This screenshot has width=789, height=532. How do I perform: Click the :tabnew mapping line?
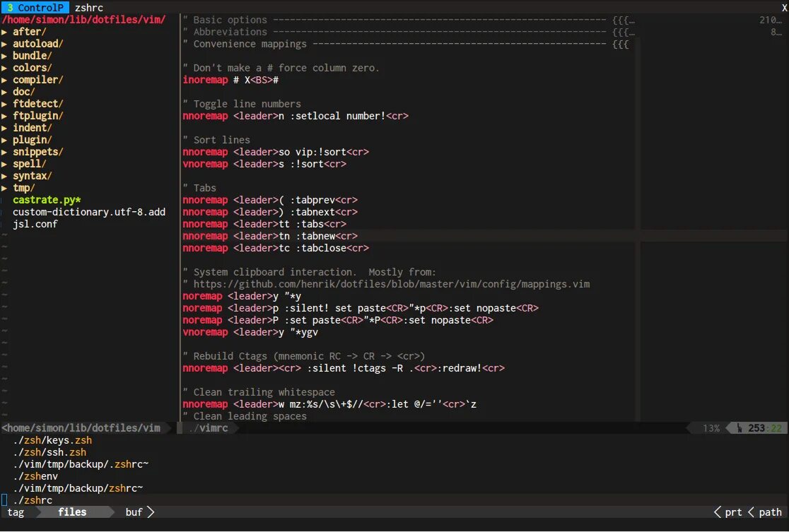(x=270, y=237)
